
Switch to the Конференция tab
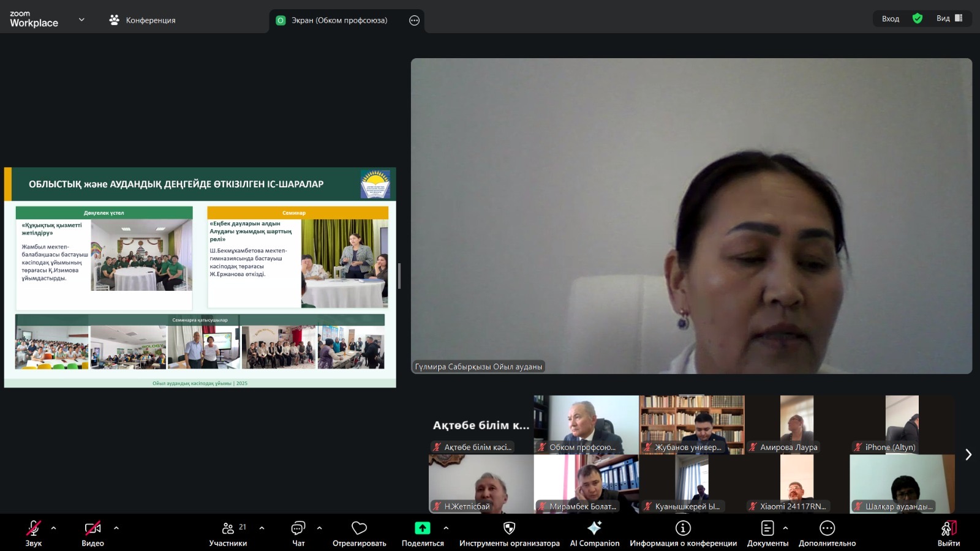click(x=143, y=20)
